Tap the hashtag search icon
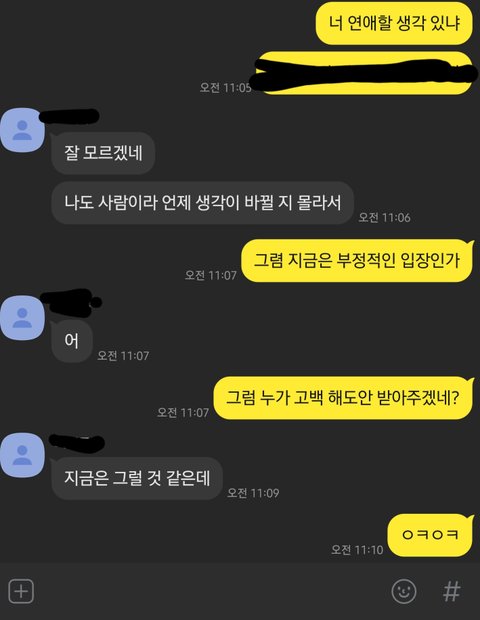Screen dimensions: 480x620 (452, 592)
